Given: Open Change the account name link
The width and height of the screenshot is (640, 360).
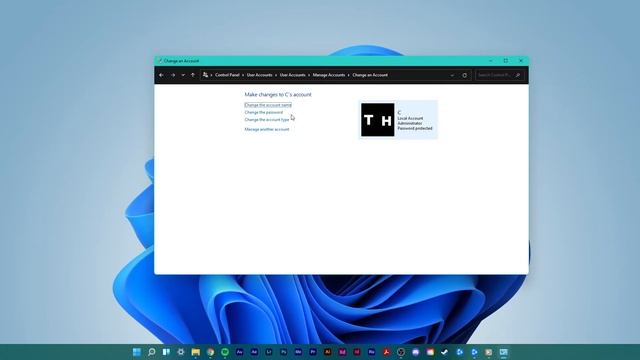Looking at the screenshot, I should tap(268, 105).
